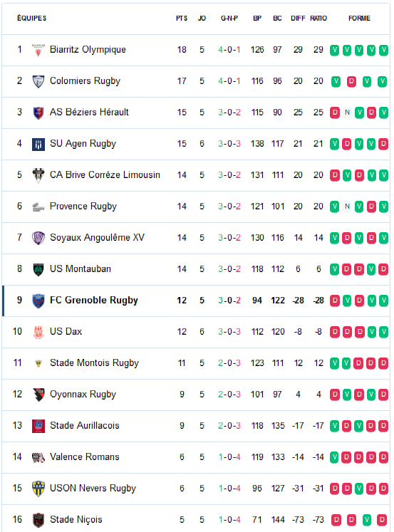Click the Stade Aurillacois red logo
Image resolution: width=394 pixels, height=532 pixels.
click(x=38, y=426)
